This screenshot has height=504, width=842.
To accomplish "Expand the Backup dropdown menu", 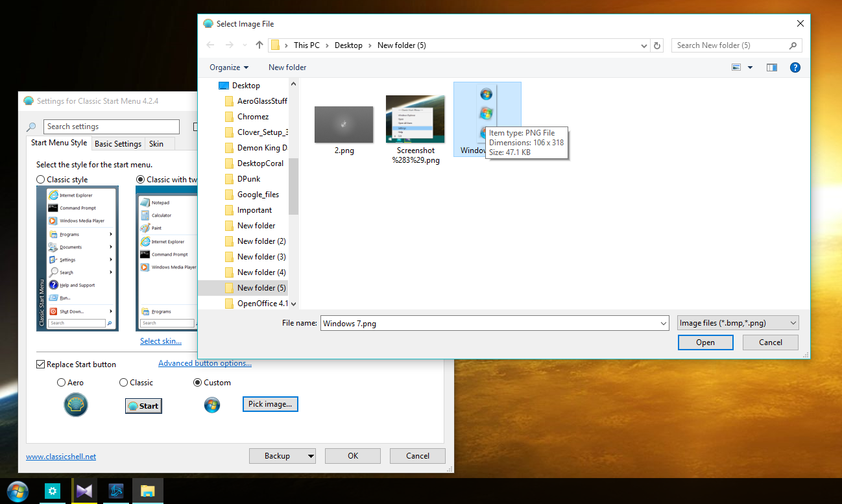I will (x=310, y=455).
